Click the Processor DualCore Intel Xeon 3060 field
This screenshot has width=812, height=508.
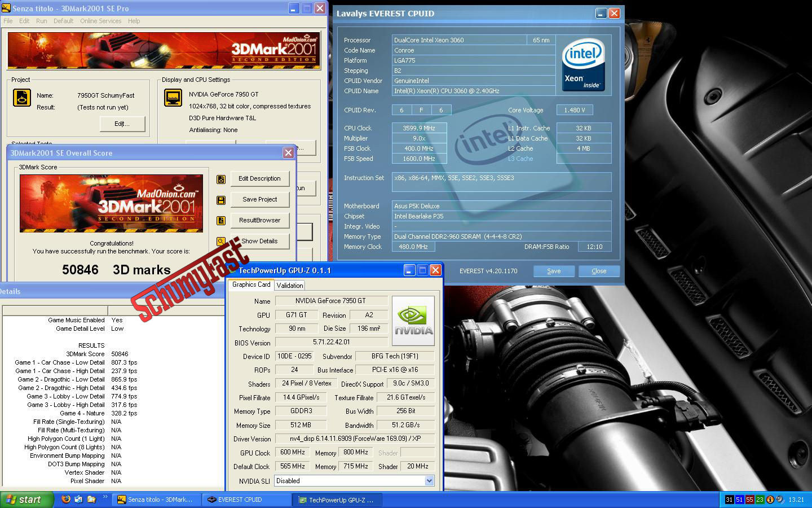coord(459,40)
